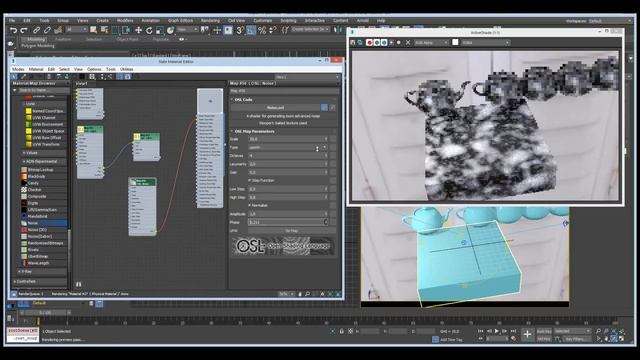Click the Select and Place tool icon
The image size is (640, 360).
point(170,30)
